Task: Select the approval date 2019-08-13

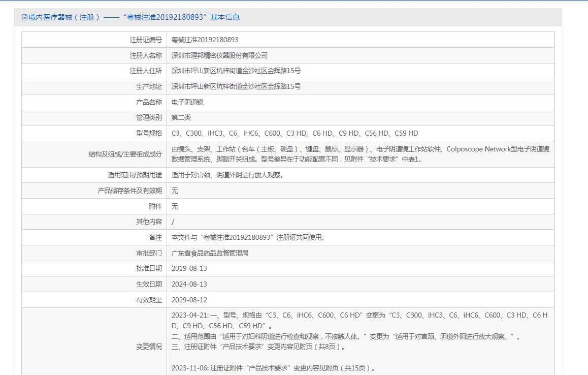Action: pyautogui.click(x=189, y=268)
